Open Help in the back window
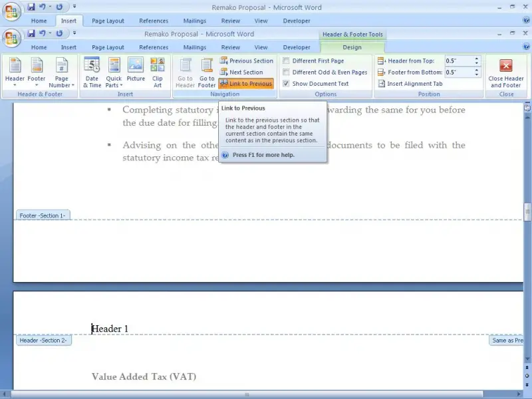 [x=526, y=20]
